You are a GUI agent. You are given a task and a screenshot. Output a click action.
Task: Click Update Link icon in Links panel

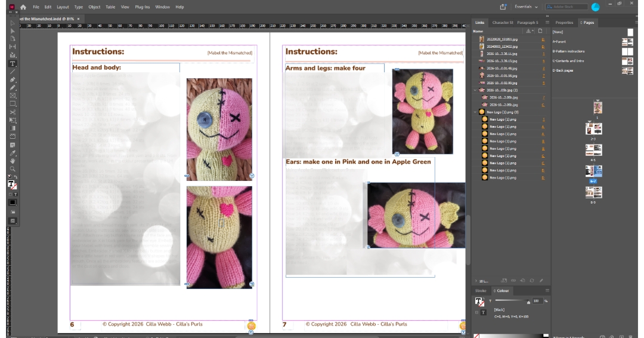point(532,281)
